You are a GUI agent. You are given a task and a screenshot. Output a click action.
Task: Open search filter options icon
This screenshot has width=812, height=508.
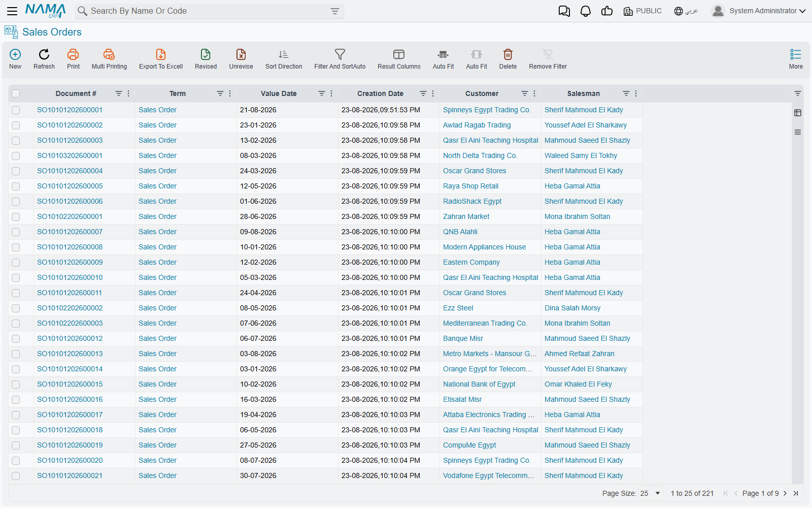click(x=335, y=11)
